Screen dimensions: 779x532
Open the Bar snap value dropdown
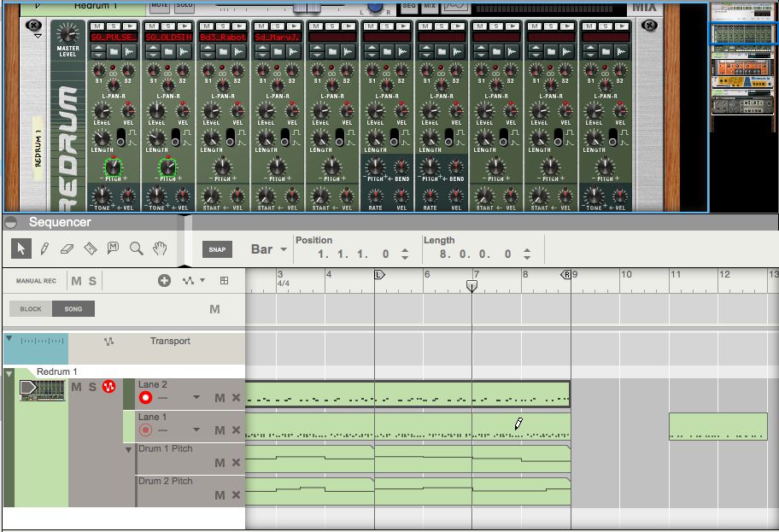click(x=284, y=249)
